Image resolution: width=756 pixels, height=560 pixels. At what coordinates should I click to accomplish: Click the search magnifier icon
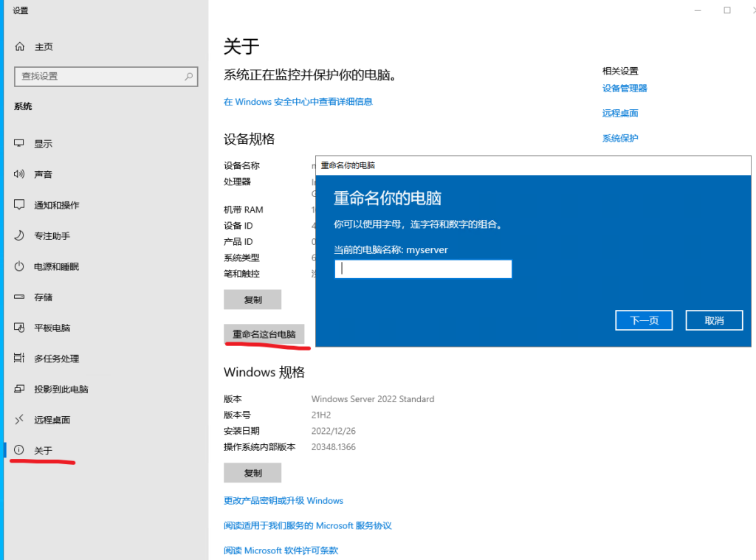(x=189, y=76)
